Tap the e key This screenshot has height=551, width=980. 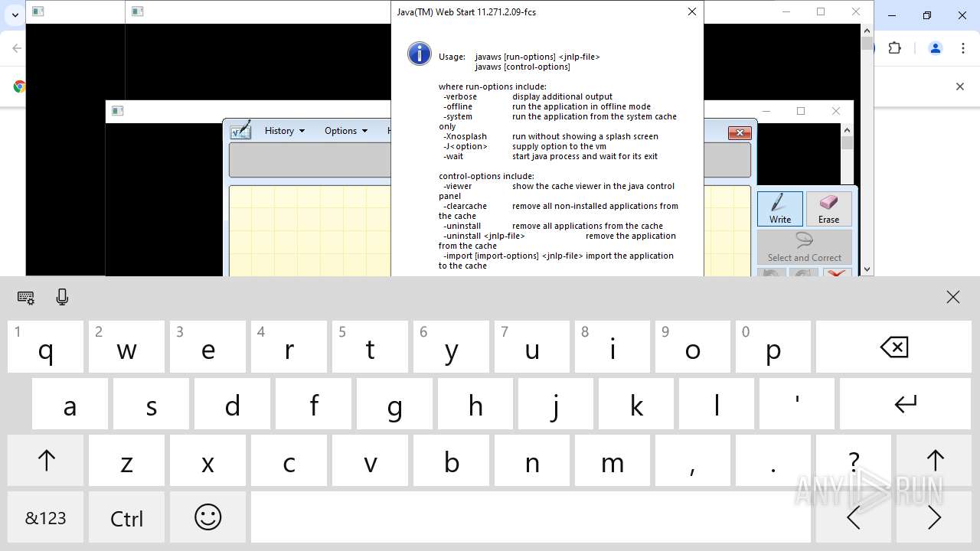click(207, 347)
